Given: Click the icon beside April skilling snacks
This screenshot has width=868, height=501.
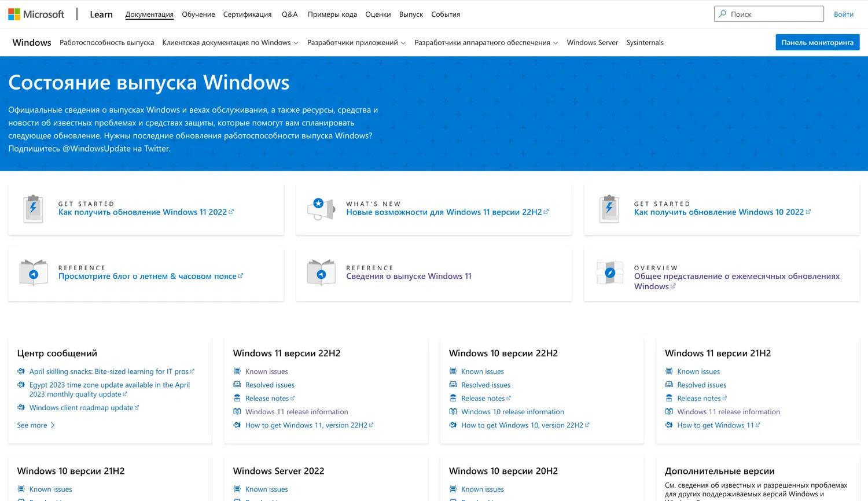Looking at the screenshot, I should pyautogui.click(x=21, y=371).
